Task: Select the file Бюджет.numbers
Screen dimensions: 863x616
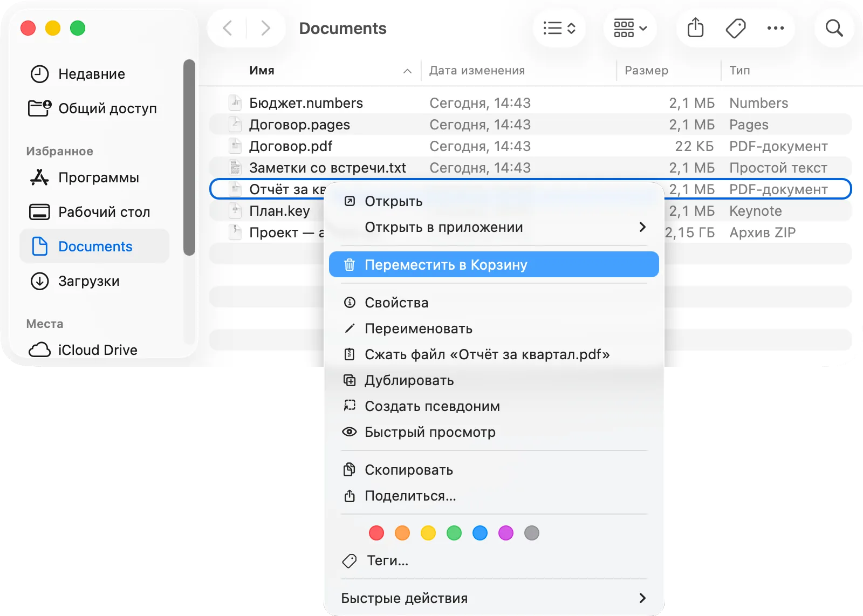Action: [x=531, y=103]
